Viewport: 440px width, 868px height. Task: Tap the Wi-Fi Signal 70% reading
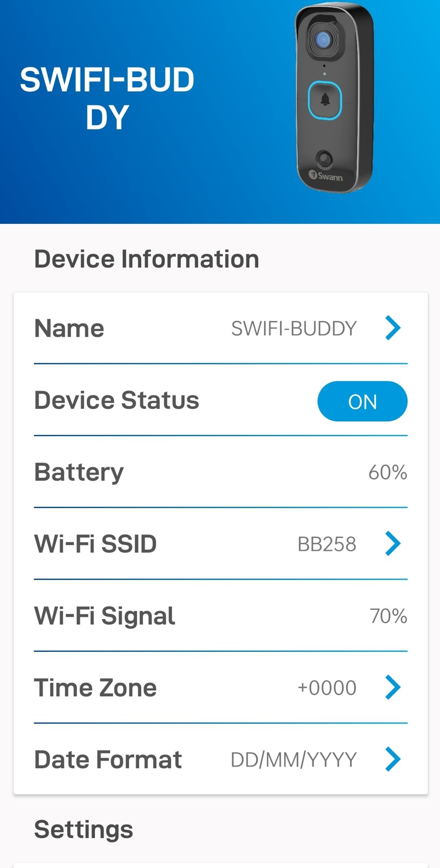pos(388,616)
